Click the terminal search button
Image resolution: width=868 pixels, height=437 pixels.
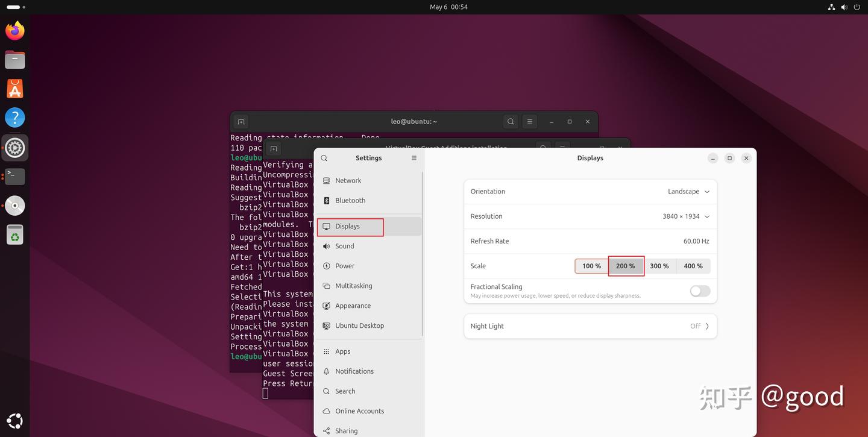[511, 121]
